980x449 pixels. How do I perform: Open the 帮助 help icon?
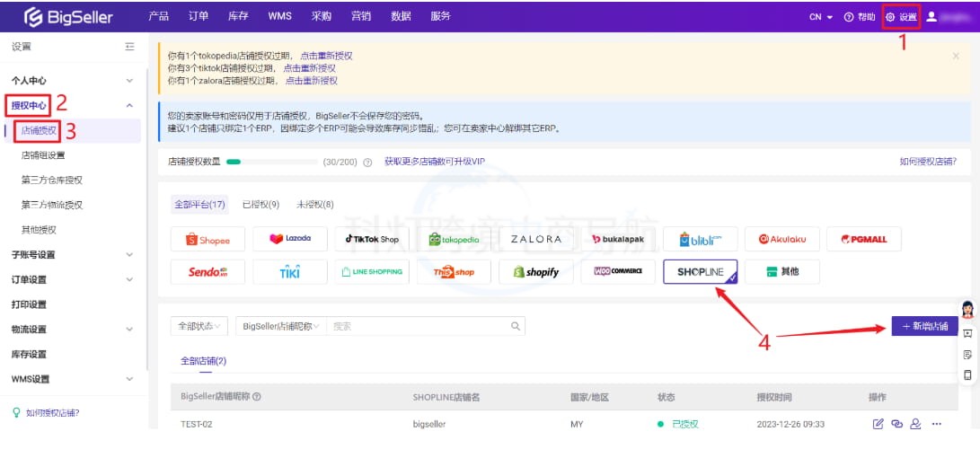(860, 17)
